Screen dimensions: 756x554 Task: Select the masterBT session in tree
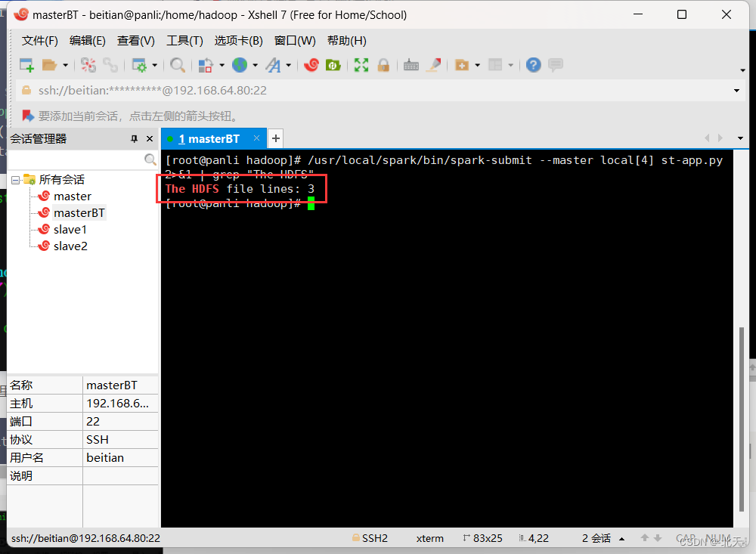click(79, 212)
